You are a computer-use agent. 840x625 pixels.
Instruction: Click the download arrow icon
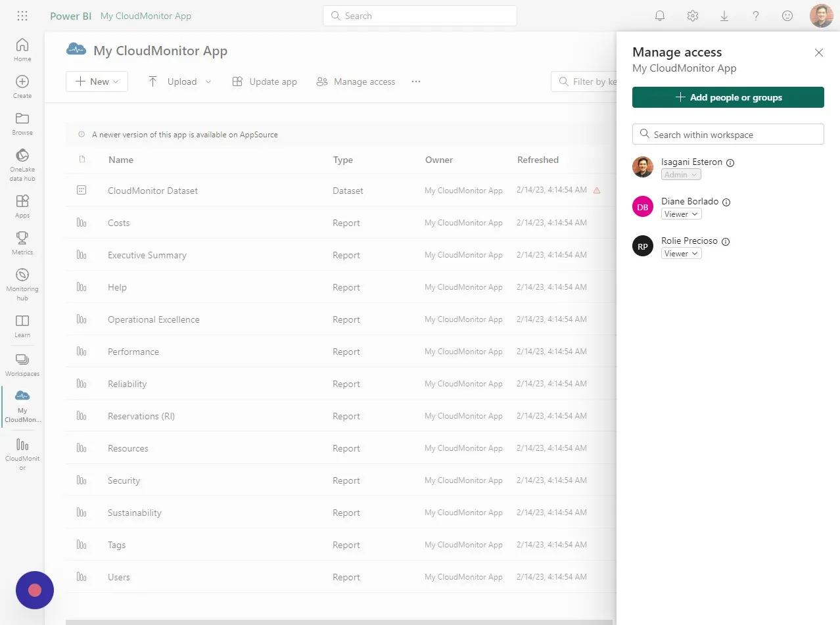724,16
